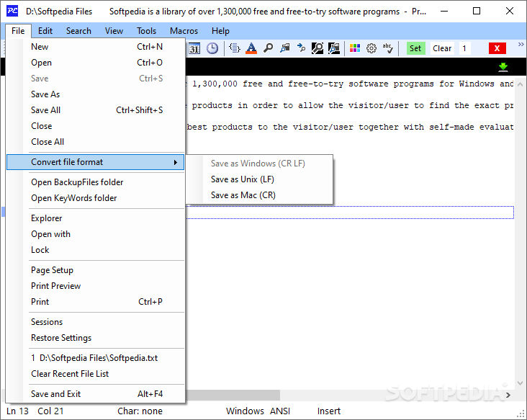
Task: Open the Help menu
Action: [x=220, y=31]
